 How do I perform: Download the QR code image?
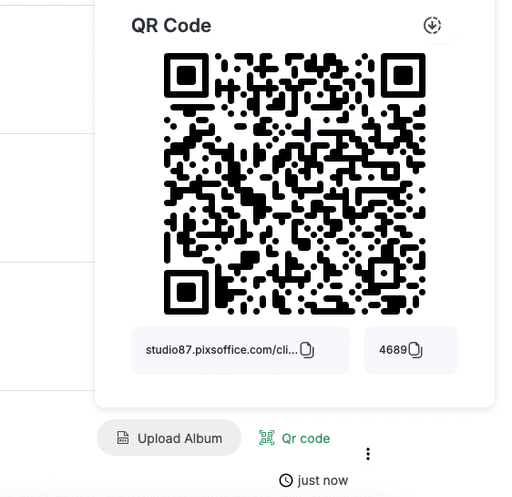click(432, 25)
